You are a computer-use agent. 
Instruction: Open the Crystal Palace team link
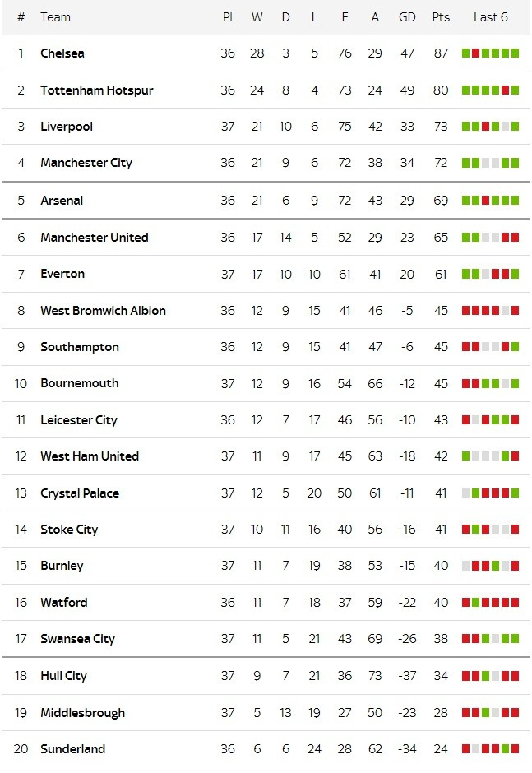coord(80,493)
